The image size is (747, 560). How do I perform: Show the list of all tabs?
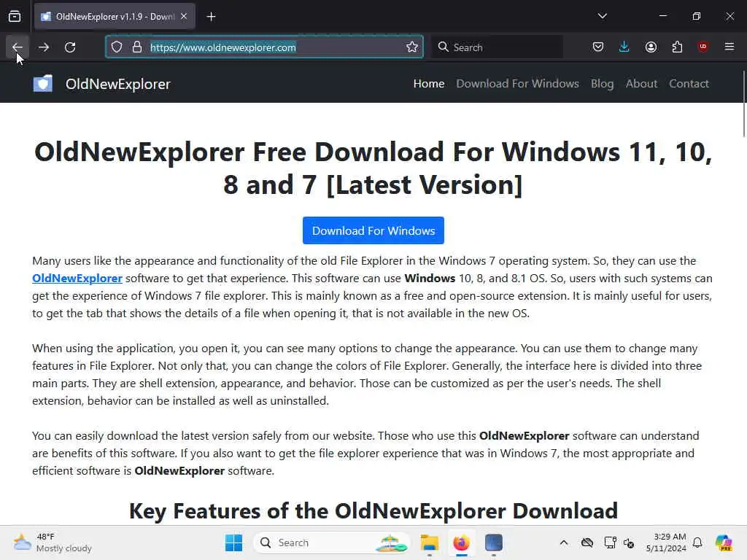tap(602, 16)
